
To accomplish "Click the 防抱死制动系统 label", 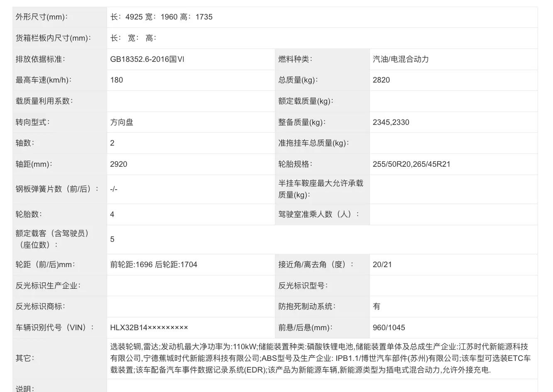I will pos(307,307).
